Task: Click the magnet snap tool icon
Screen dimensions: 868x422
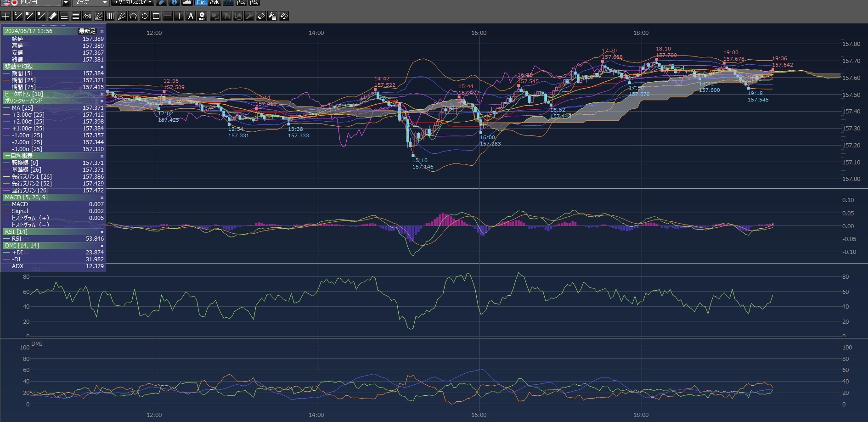Action: (284, 17)
